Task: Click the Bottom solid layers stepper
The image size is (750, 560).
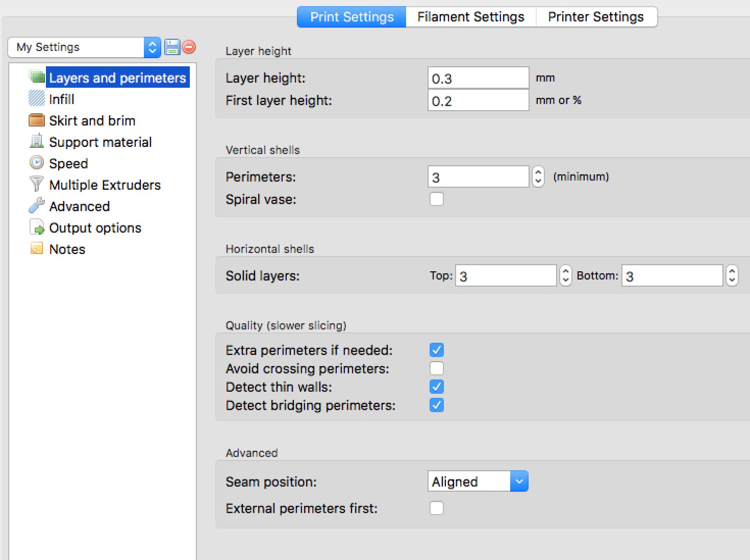Action: click(x=732, y=275)
